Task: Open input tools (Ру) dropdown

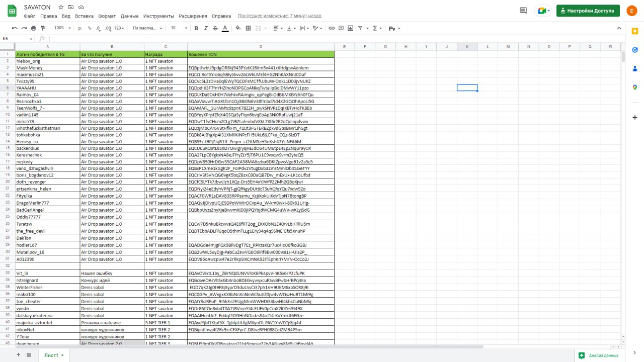Action: click(x=394, y=28)
